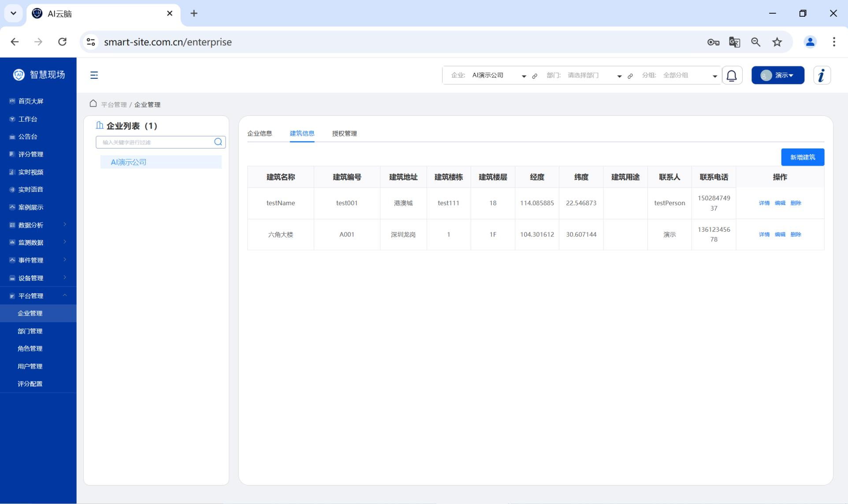
Task: Click the search magnifier in the enterprise filter
Action: click(218, 142)
